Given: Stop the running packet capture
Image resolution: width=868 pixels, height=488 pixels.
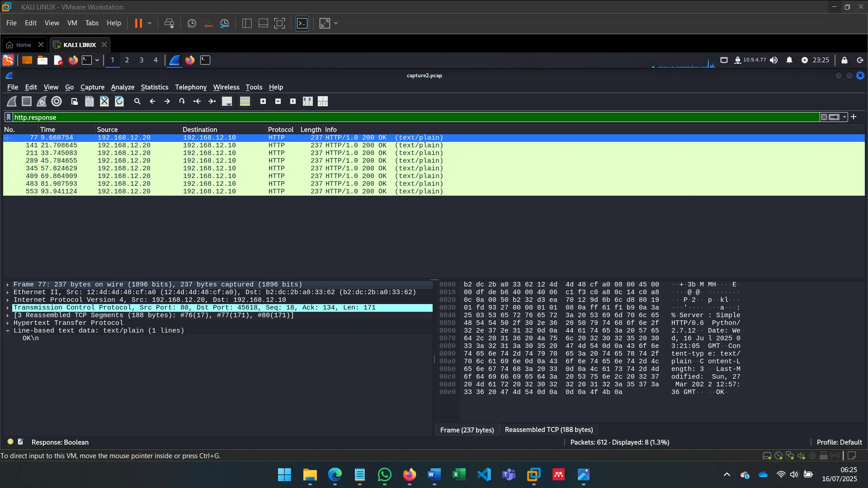Looking at the screenshot, I should [x=26, y=101].
